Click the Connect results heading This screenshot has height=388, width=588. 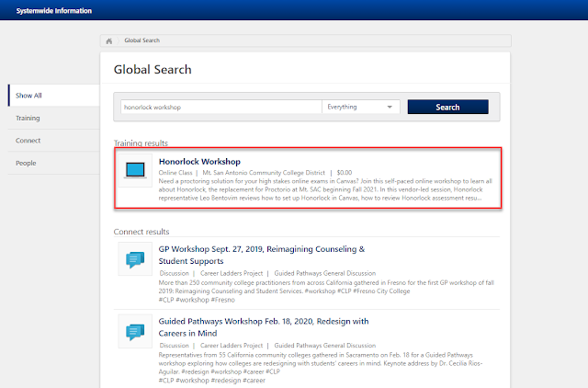[x=141, y=232]
